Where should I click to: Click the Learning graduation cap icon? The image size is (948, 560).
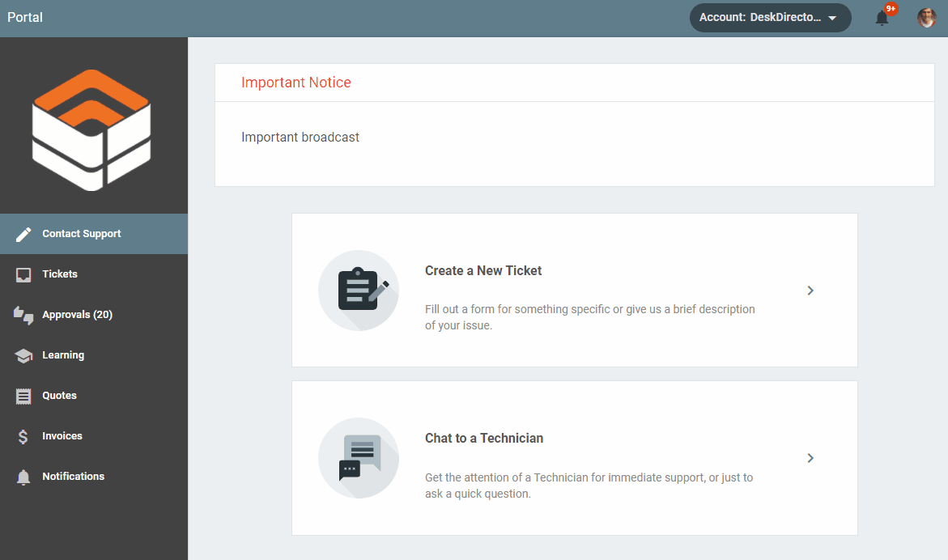click(x=23, y=356)
